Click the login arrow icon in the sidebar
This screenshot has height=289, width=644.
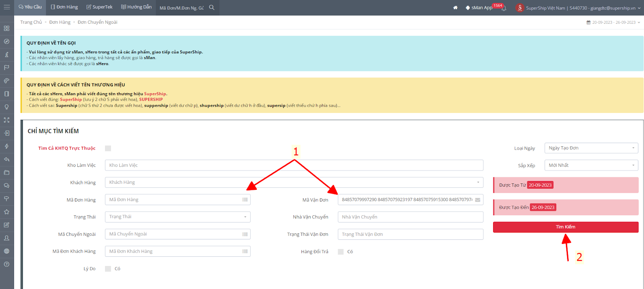(6, 133)
